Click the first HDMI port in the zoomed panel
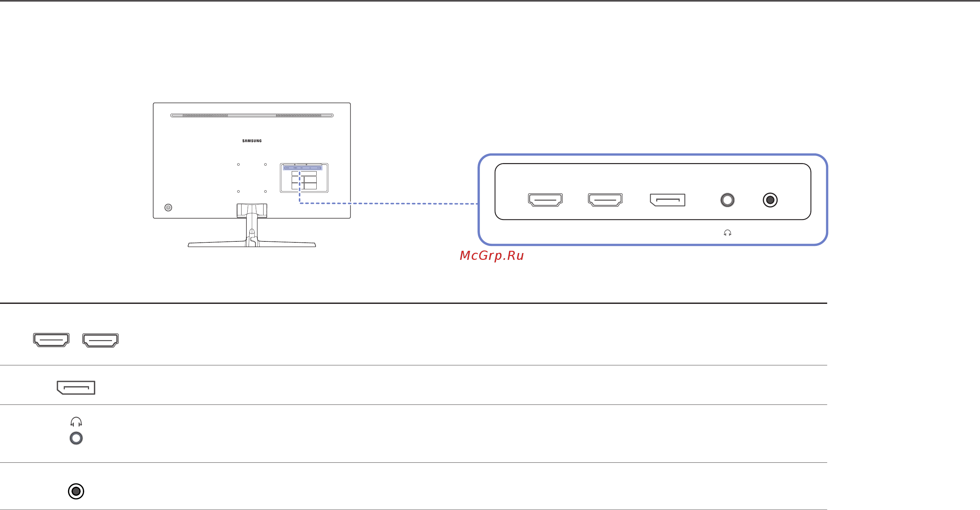The width and height of the screenshot is (980, 510). point(545,200)
